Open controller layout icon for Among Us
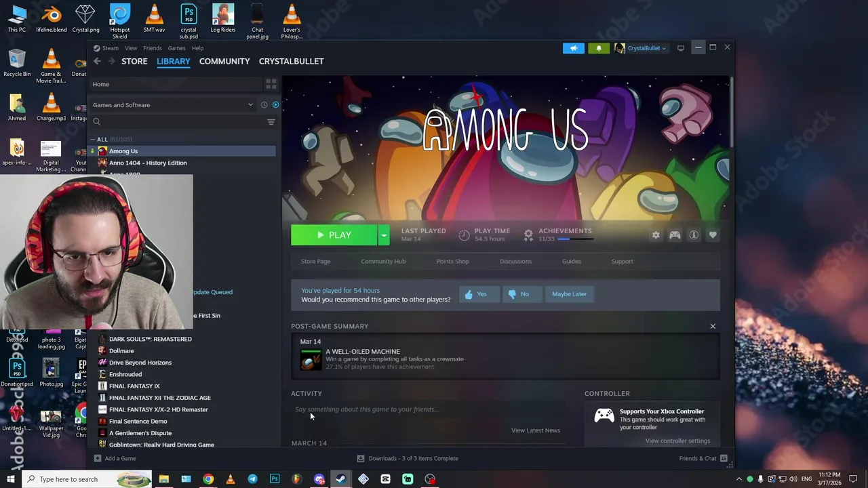868x488 pixels. click(x=675, y=235)
